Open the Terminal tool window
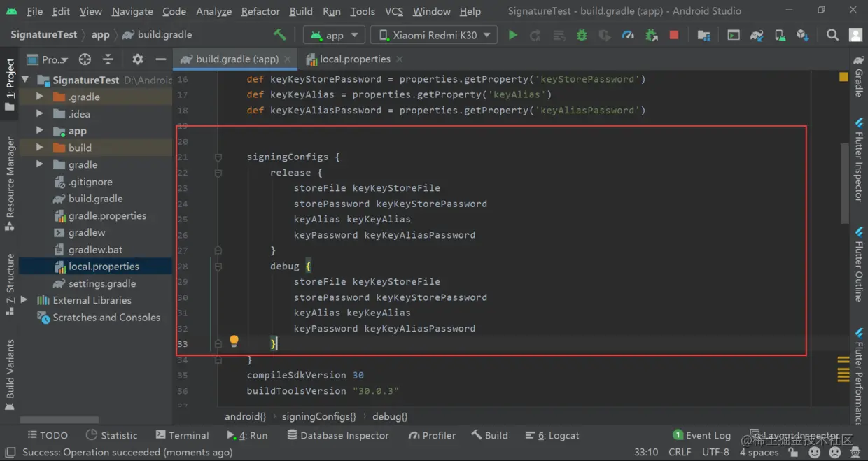Image resolution: width=868 pixels, height=461 pixels. tap(183, 435)
